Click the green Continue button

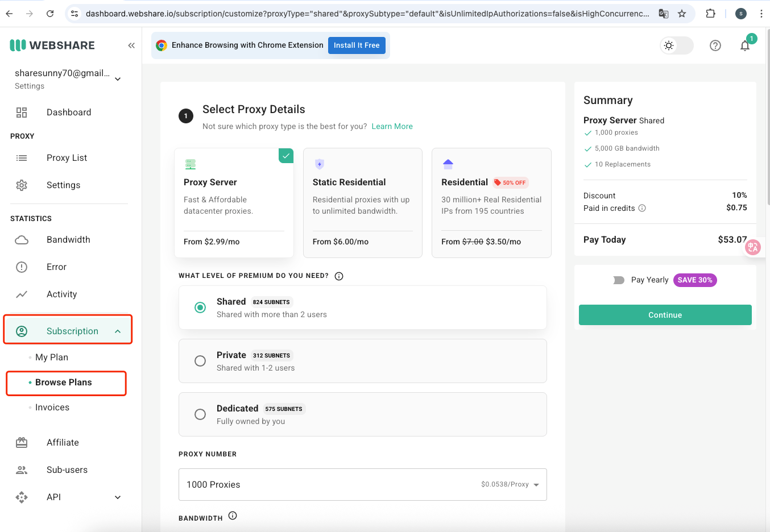(665, 315)
